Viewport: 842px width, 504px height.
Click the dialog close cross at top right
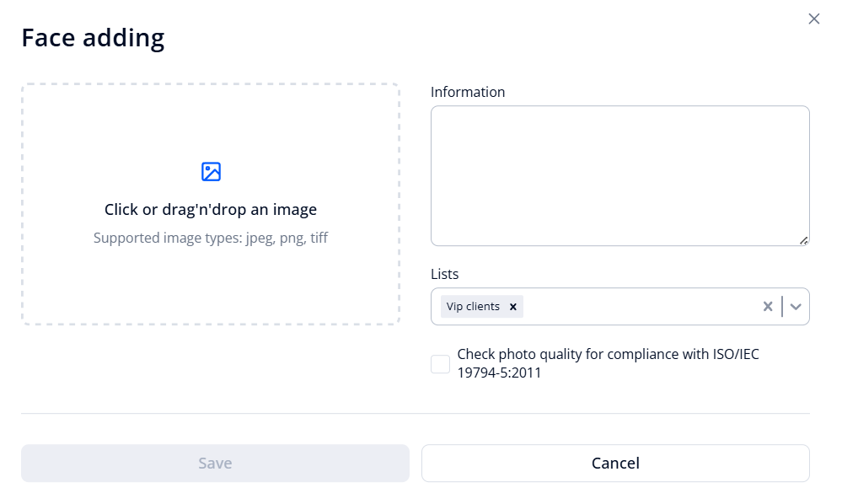click(x=813, y=18)
